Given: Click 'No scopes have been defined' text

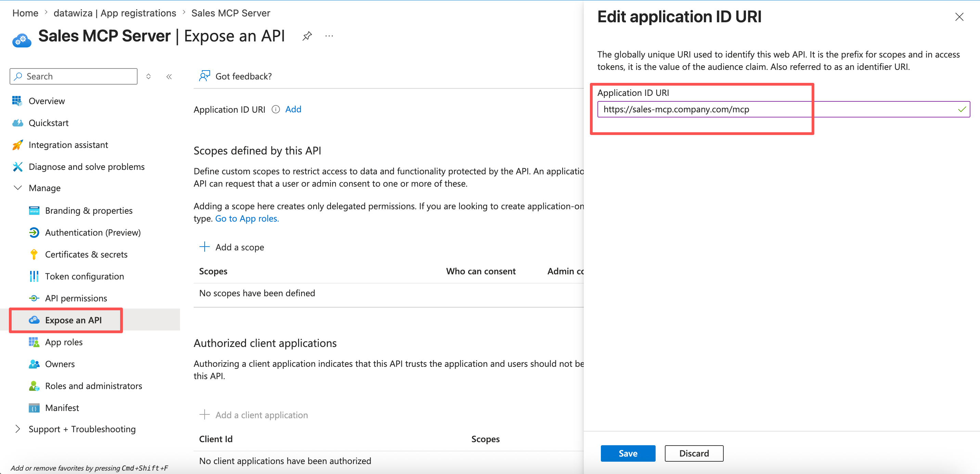Looking at the screenshot, I should (257, 293).
